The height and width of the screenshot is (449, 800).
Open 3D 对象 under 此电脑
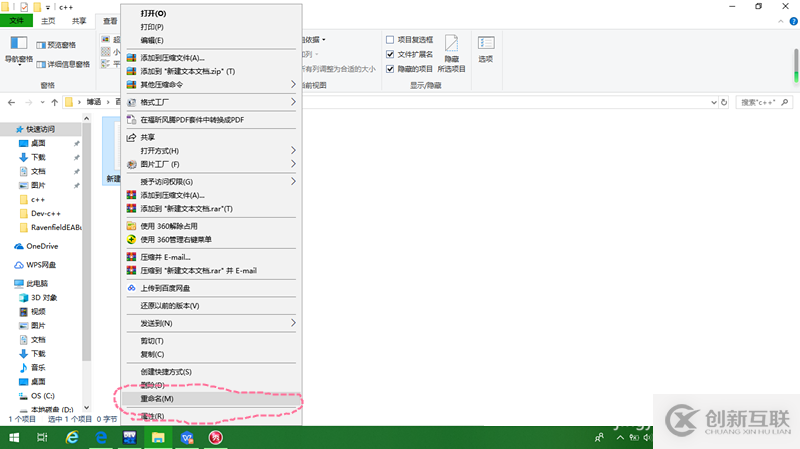[x=44, y=297]
